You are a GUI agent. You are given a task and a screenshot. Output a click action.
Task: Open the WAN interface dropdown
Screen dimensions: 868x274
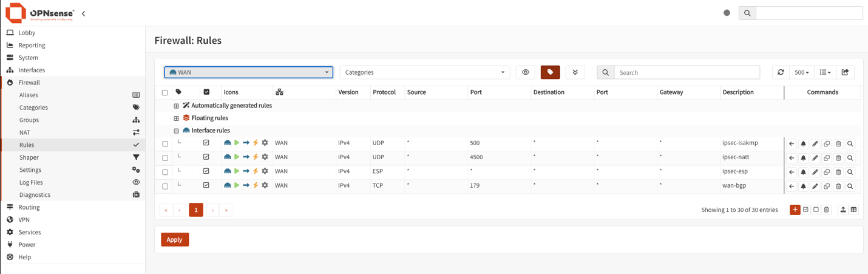pyautogui.click(x=249, y=72)
